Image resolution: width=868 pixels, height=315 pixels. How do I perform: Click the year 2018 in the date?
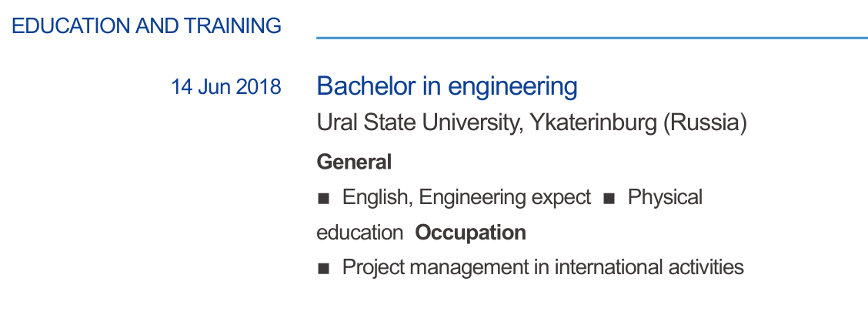click(259, 86)
